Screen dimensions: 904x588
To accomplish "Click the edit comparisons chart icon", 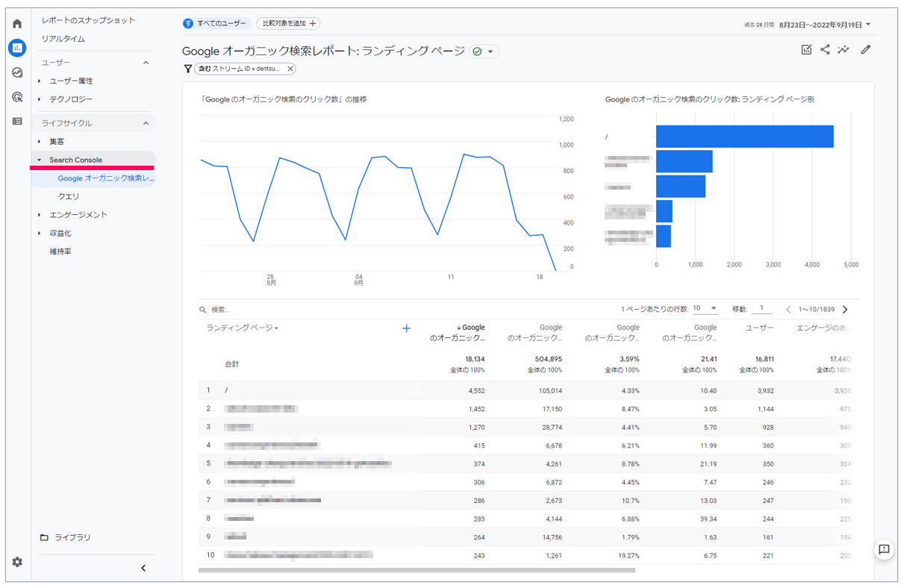I will [x=806, y=50].
